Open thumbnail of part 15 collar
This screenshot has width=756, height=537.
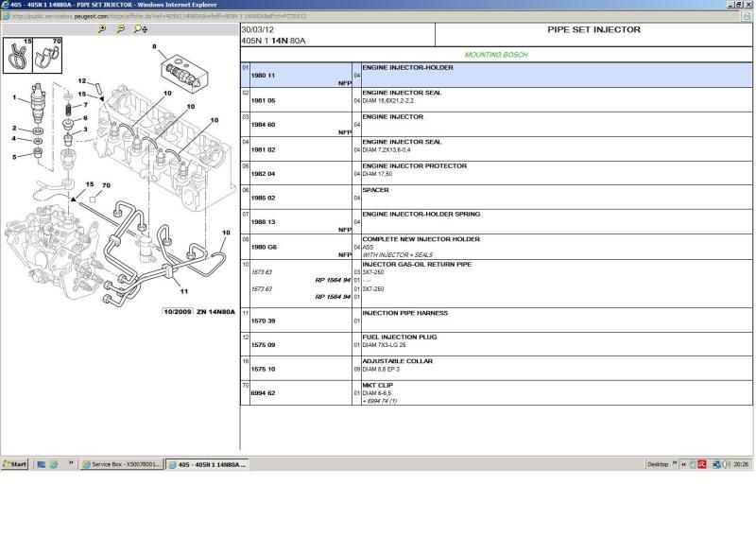[x=18, y=56]
